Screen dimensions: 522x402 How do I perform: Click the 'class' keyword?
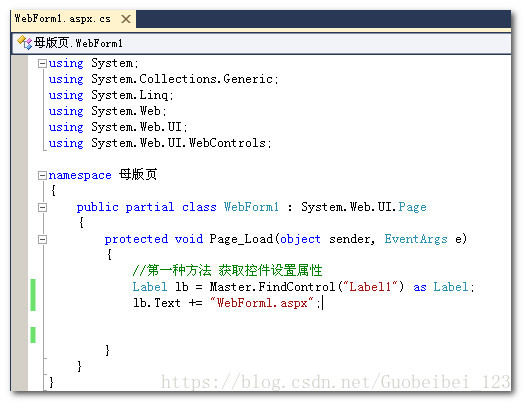click(199, 207)
